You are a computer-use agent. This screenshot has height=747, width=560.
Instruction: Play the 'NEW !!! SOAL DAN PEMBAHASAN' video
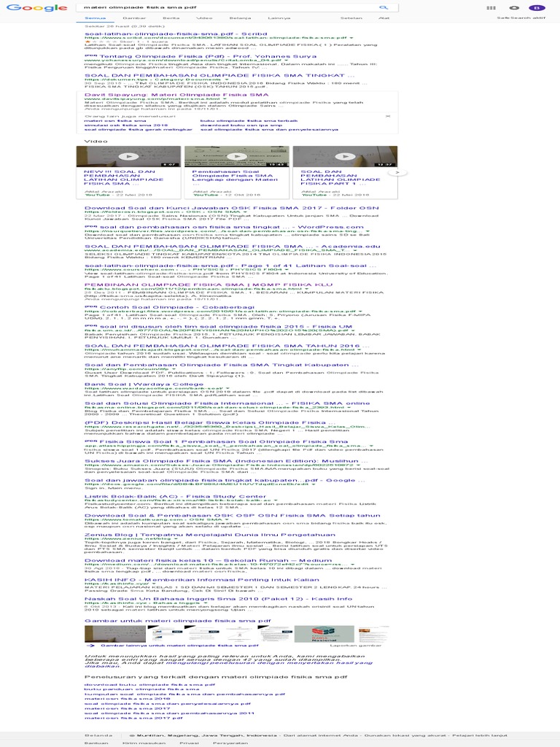coord(128,156)
